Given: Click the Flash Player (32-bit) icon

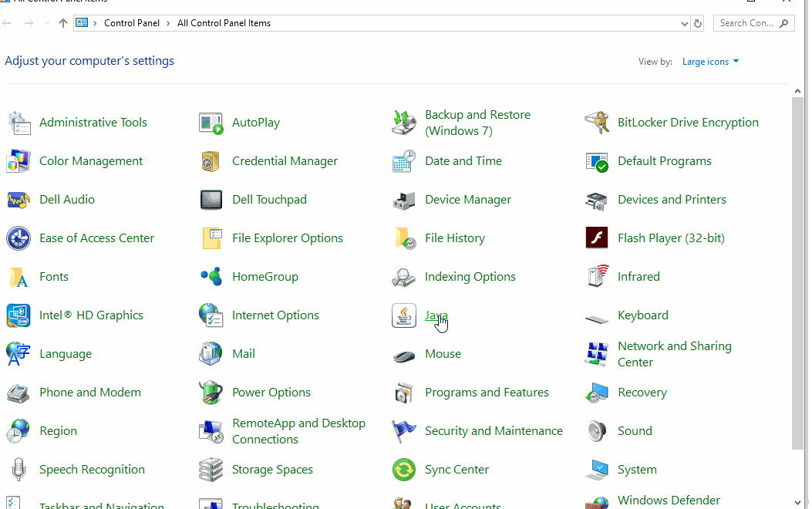Looking at the screenshot, I should pos(597,238).
